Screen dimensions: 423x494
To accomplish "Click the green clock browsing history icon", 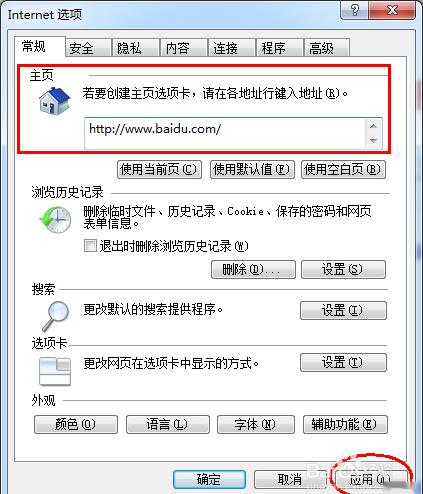I will [55, 219].
